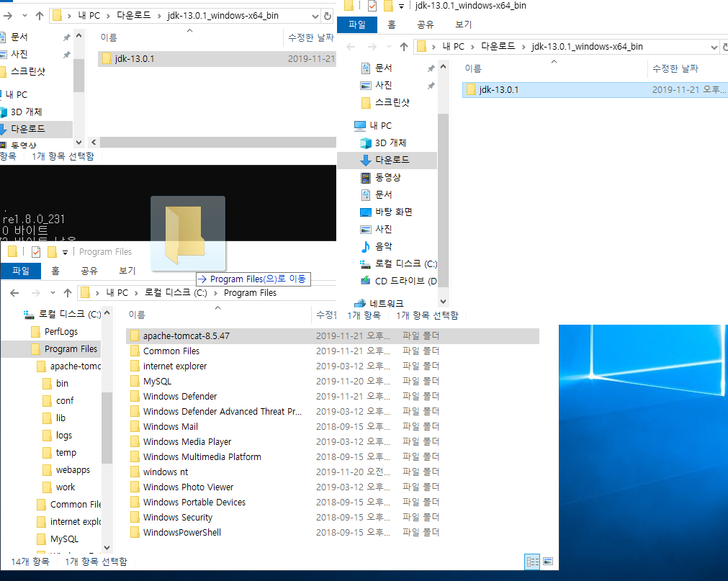The width and height of the screenshot is (728, 581).
Task: Open 공유 tab in Program Files window
Action: coord(89,271)
